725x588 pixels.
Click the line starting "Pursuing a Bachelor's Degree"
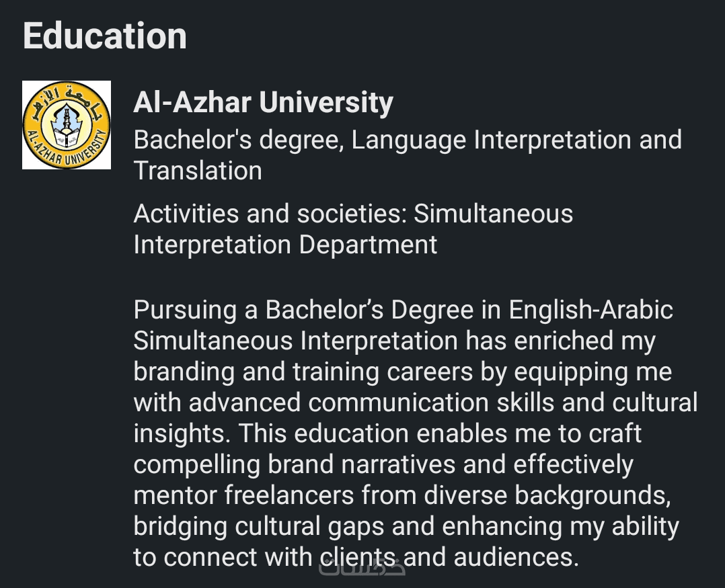(403, 310)
